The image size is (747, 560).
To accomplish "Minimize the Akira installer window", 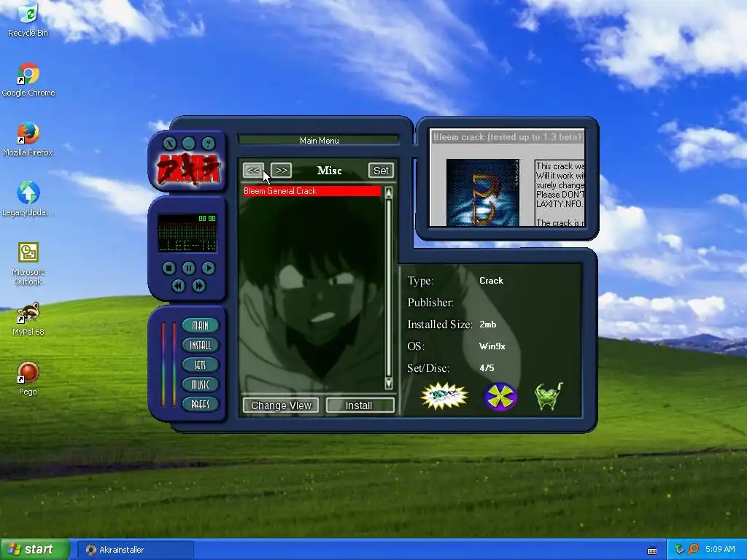I will [x=189, y=144].
